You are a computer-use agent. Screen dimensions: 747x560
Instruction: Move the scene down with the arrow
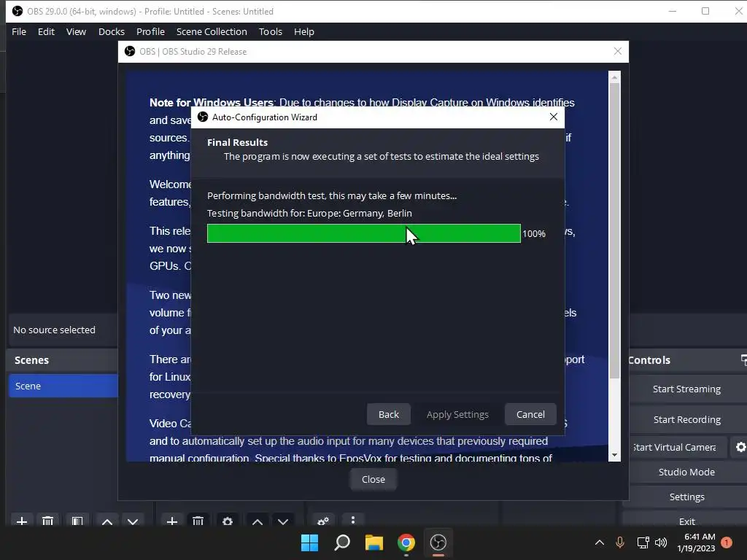(x=133, y=521)
